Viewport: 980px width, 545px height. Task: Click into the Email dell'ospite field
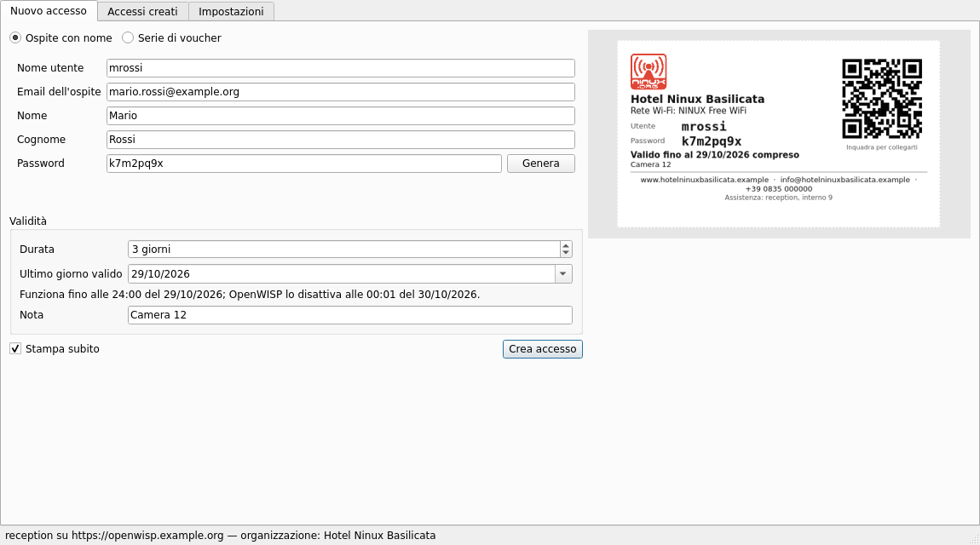click(341, 92)
